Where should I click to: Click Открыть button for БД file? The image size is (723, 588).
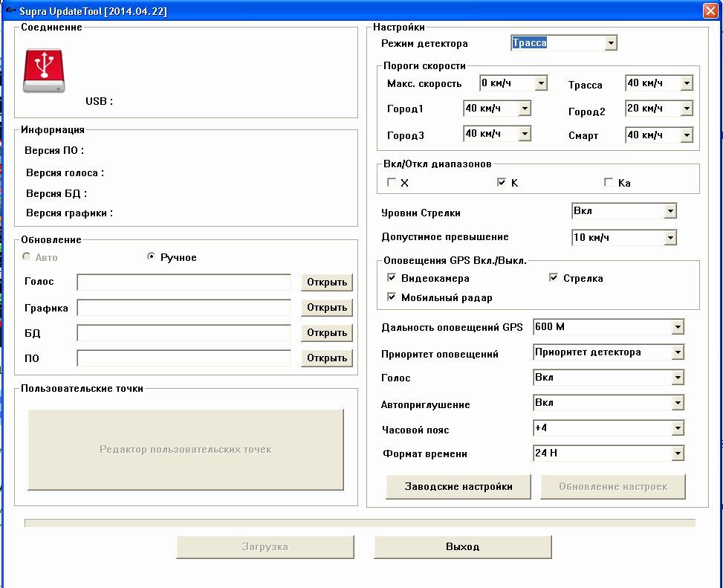coord(327,333)
